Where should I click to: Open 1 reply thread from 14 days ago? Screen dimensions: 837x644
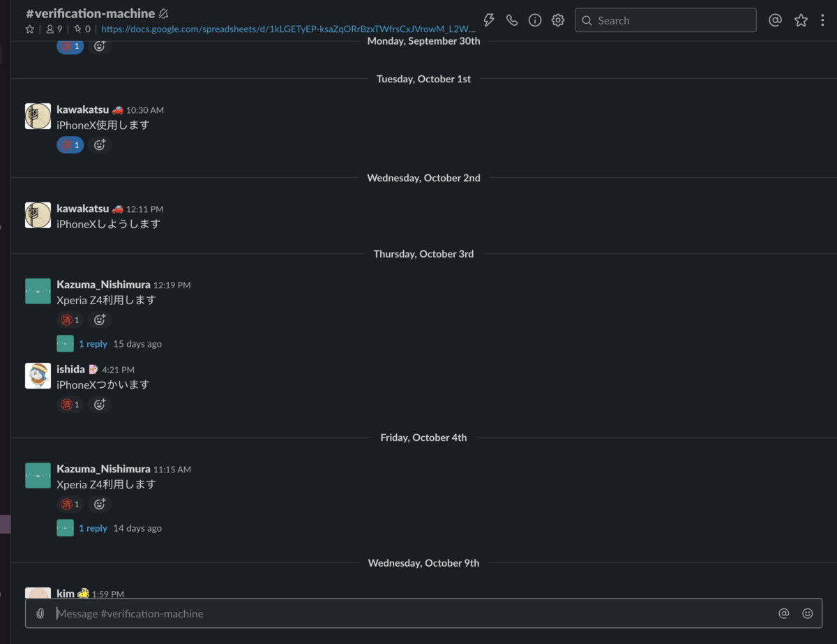[x=93, y=528]
